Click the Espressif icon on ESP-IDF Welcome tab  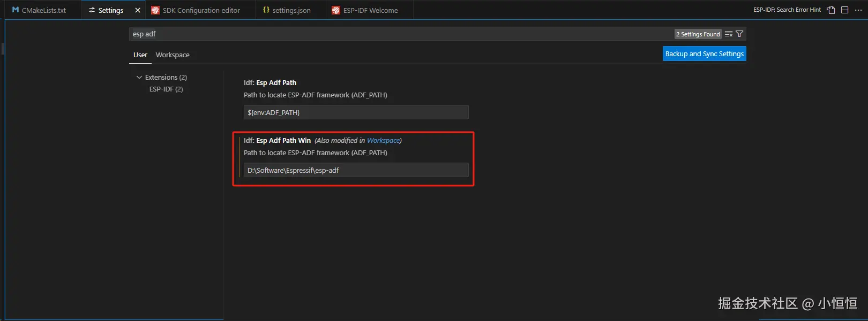[336, 10]
